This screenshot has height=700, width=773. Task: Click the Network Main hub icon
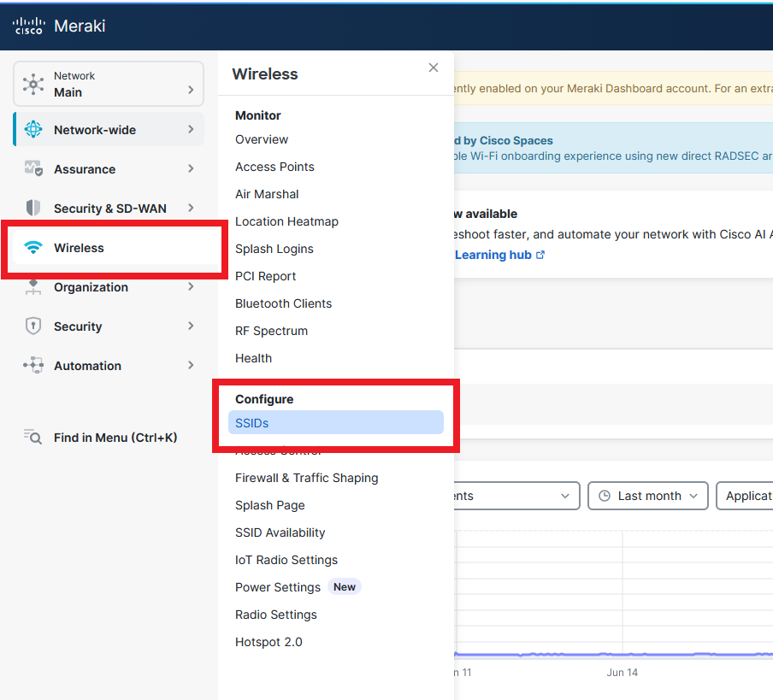33,85
